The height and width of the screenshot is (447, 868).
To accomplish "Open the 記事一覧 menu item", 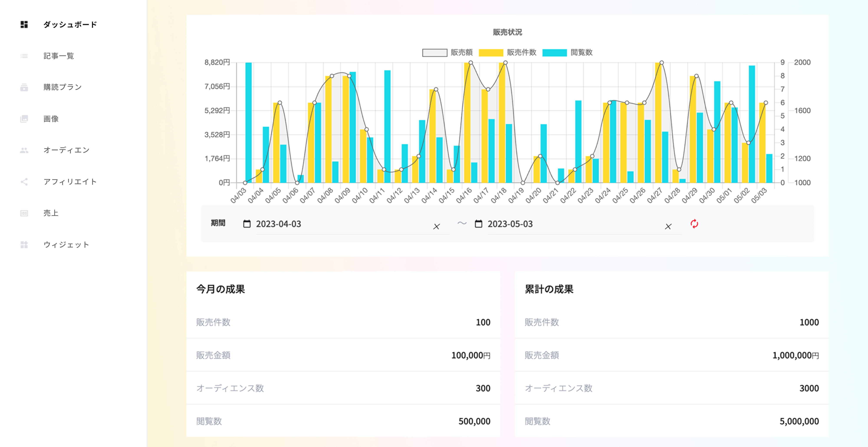I will 59,56.
